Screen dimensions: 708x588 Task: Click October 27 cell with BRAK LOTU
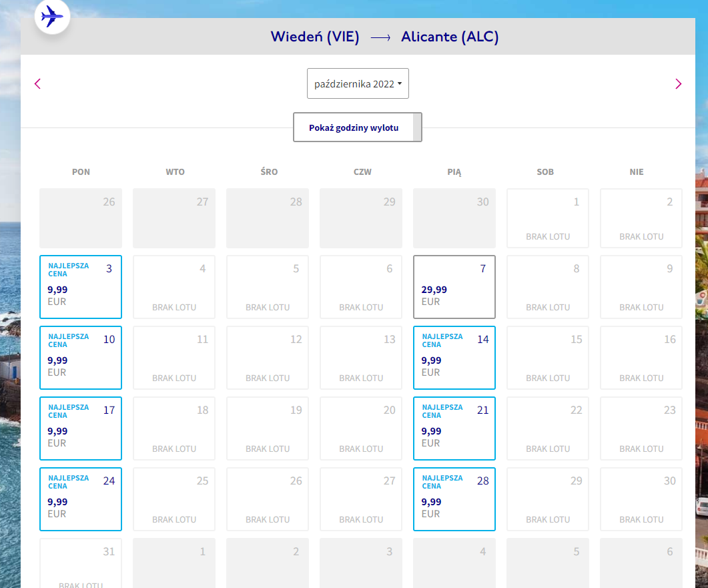pyautogui.click(x=361, y=499)
